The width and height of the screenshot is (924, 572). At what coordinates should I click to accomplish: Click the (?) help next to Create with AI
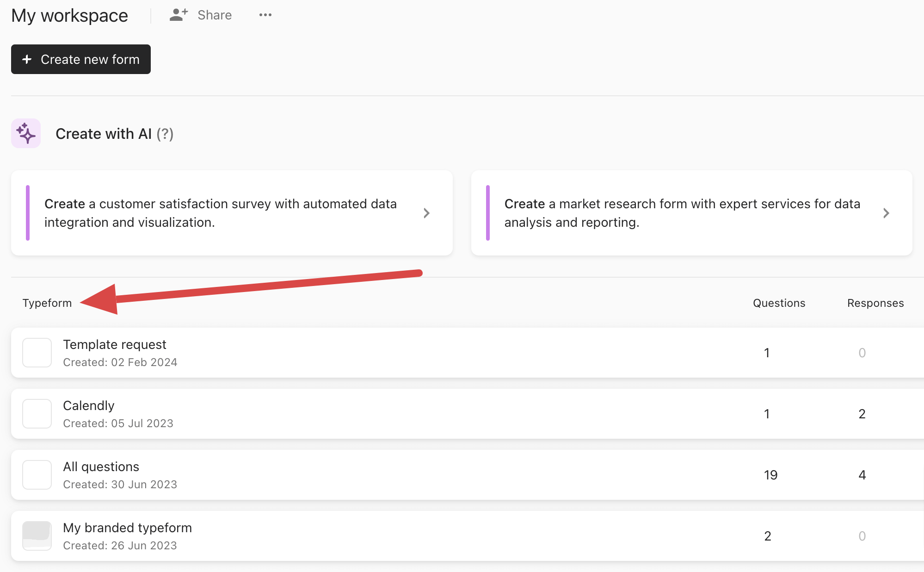coord(165,134)
